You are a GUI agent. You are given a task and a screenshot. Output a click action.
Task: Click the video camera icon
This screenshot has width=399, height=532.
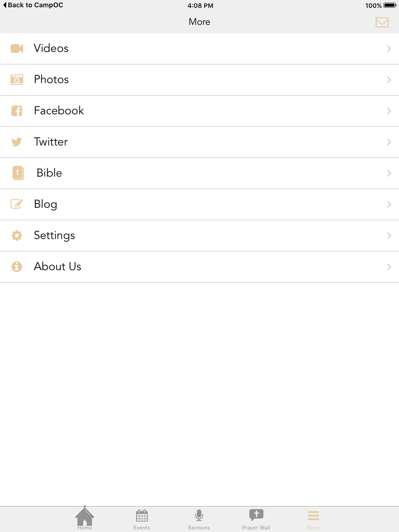17,48
